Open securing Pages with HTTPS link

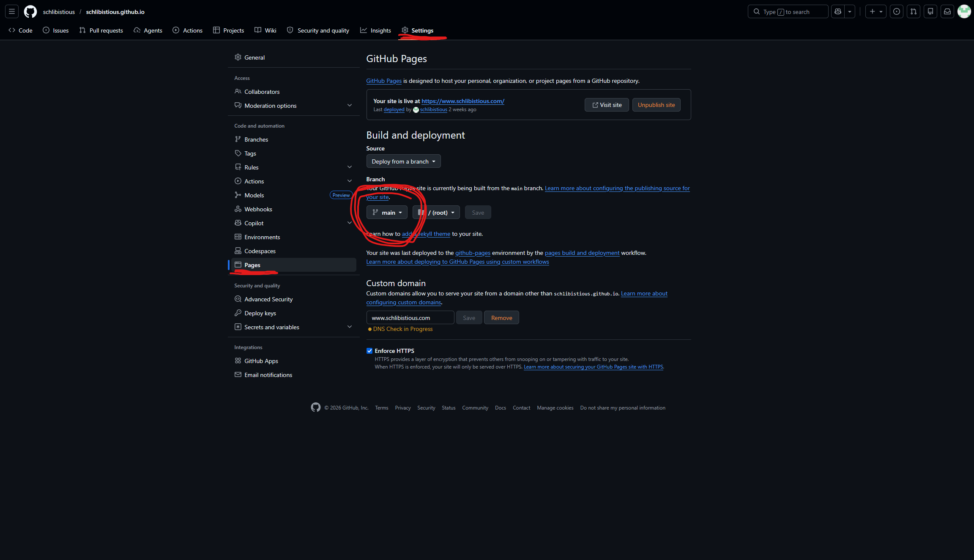coord(593,367)
